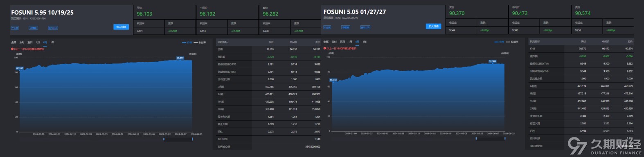Click ISIN XS2238561794 text
Screen dimensions: 644x157
pyautogui.click(x=38, y=18)
